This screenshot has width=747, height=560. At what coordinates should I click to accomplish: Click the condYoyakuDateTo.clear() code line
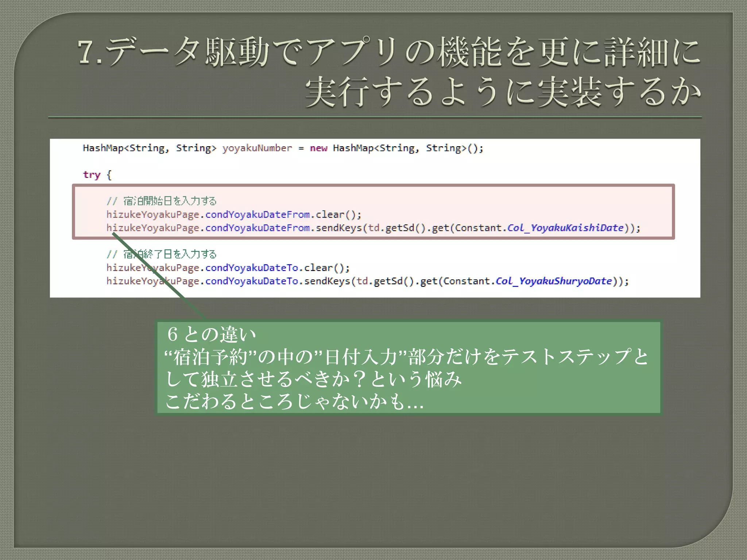228,268
